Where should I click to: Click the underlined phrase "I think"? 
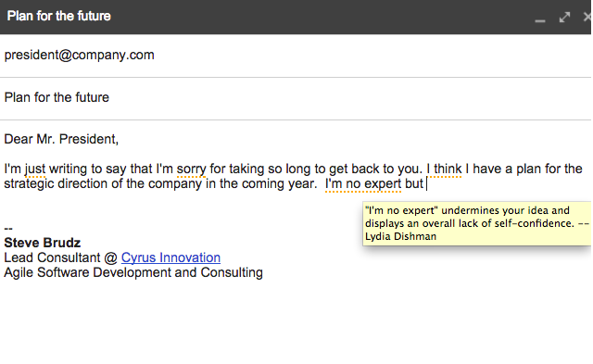[444, 169]
